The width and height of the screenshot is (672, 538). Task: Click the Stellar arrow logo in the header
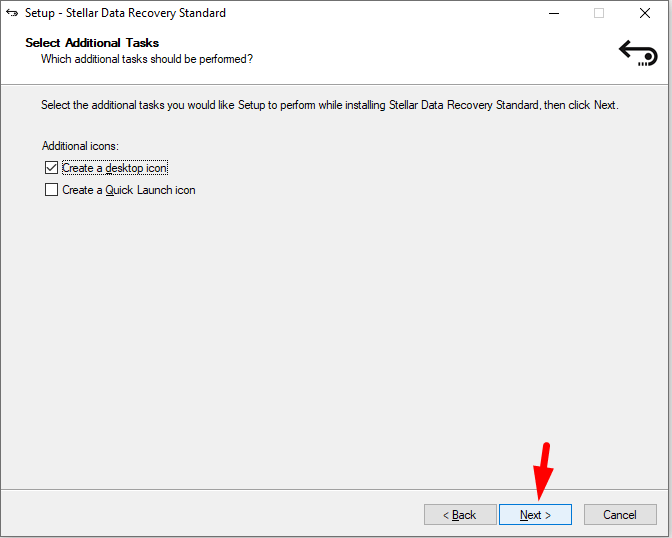pyautogui.click(x=638, y=53)
